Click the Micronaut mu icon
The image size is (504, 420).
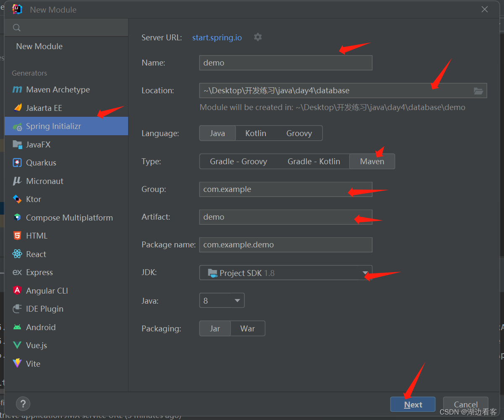point(17,181)
